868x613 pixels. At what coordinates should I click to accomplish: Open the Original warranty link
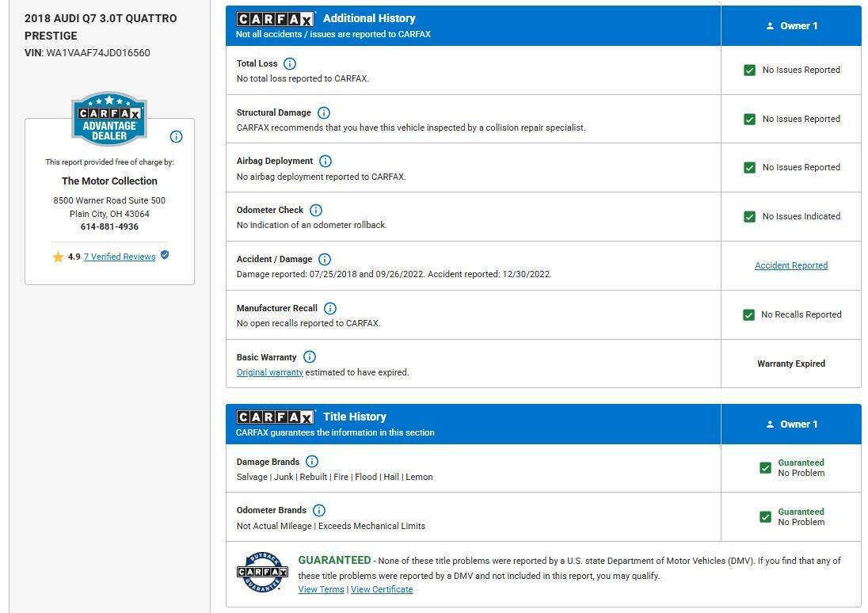coord(269,372)
